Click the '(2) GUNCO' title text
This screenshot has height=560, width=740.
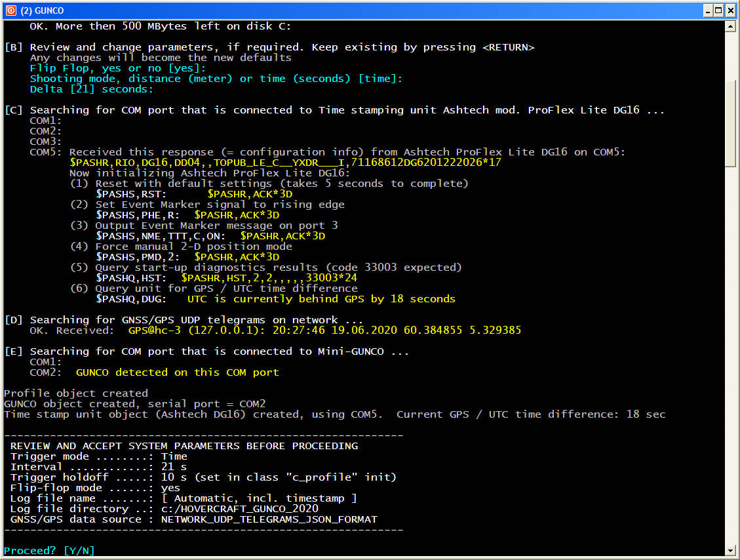tap(42, 10)
